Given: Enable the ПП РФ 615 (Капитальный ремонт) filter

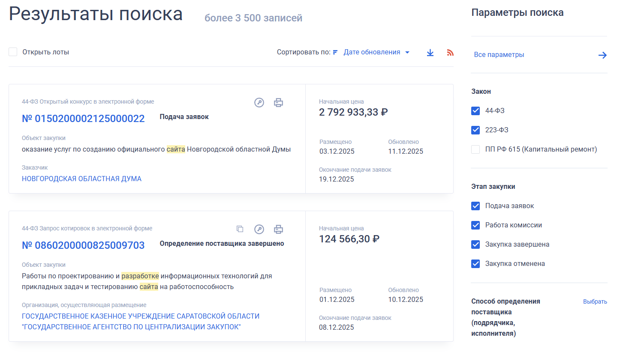Looking at the screenshot, I should point(475,149).
